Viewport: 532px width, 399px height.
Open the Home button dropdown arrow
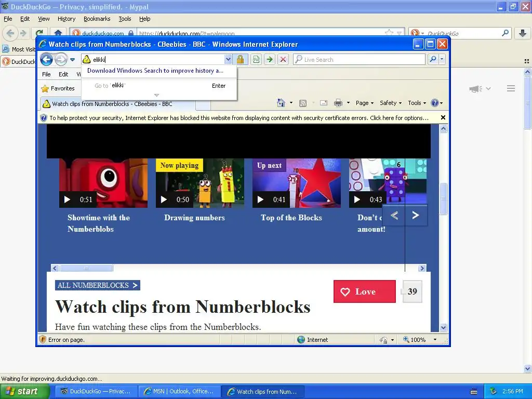click(291, 103)
